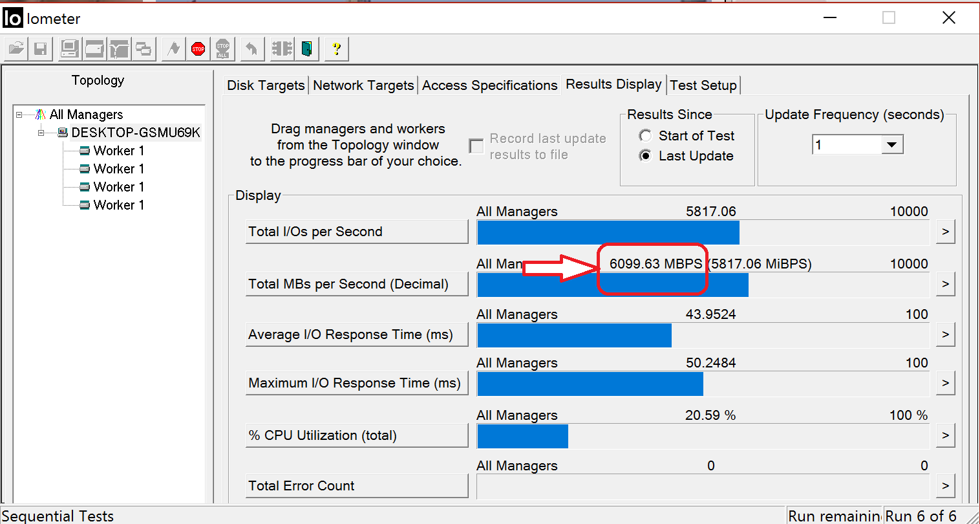Select the Last Update radio button
The image size is (980, 524).
[645, 156]
